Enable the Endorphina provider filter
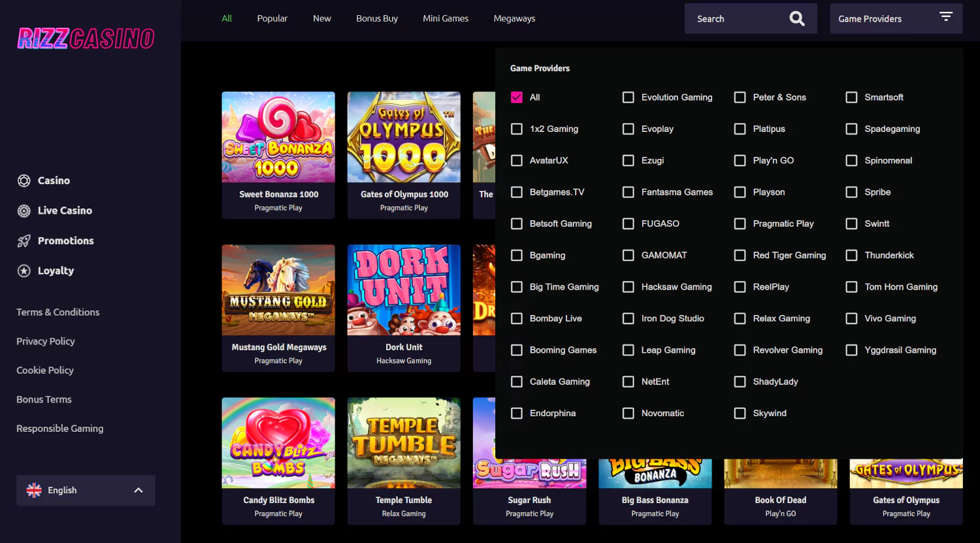 [x=517, y=414]
